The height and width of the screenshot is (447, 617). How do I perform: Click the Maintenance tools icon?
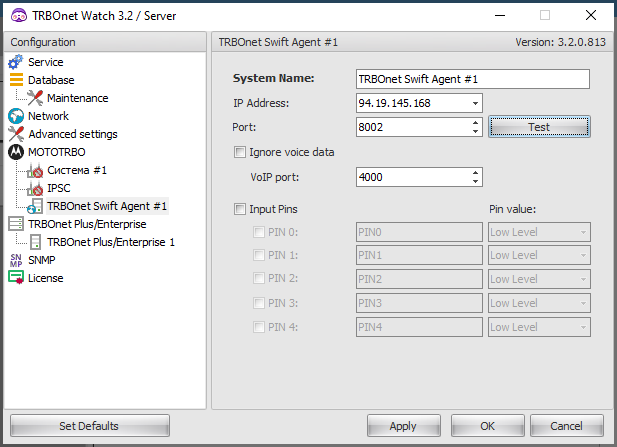pyautogui.click(x=35, y=98)
